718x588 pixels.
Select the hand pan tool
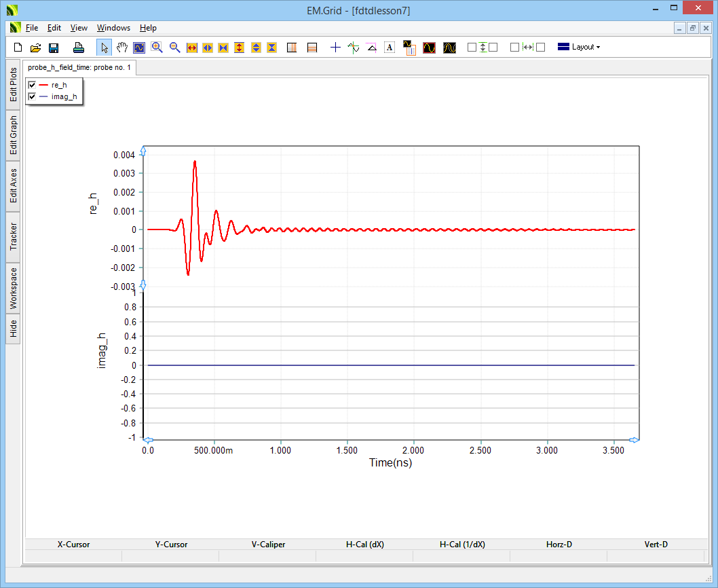[x=122, y=48]
